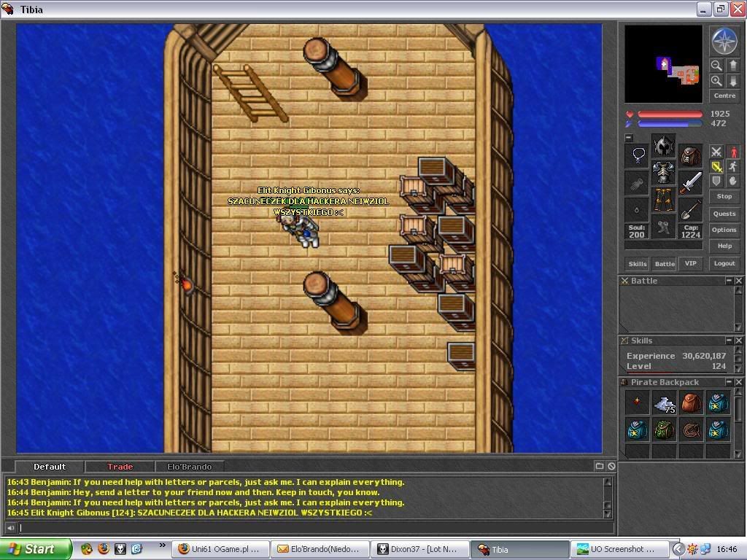Click the ignore list chat icon
This screenshot has width=747, height=560.
pos(612,466)
